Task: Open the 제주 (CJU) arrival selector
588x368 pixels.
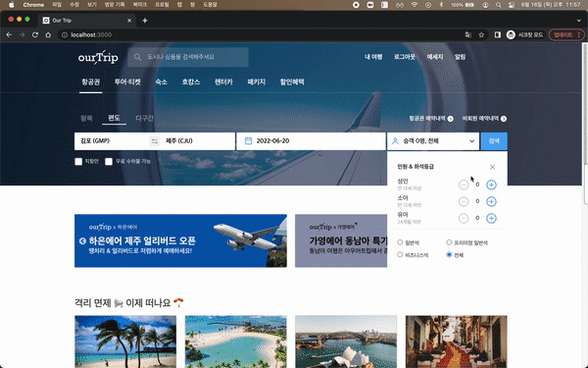Action: [x=197, y=141]
